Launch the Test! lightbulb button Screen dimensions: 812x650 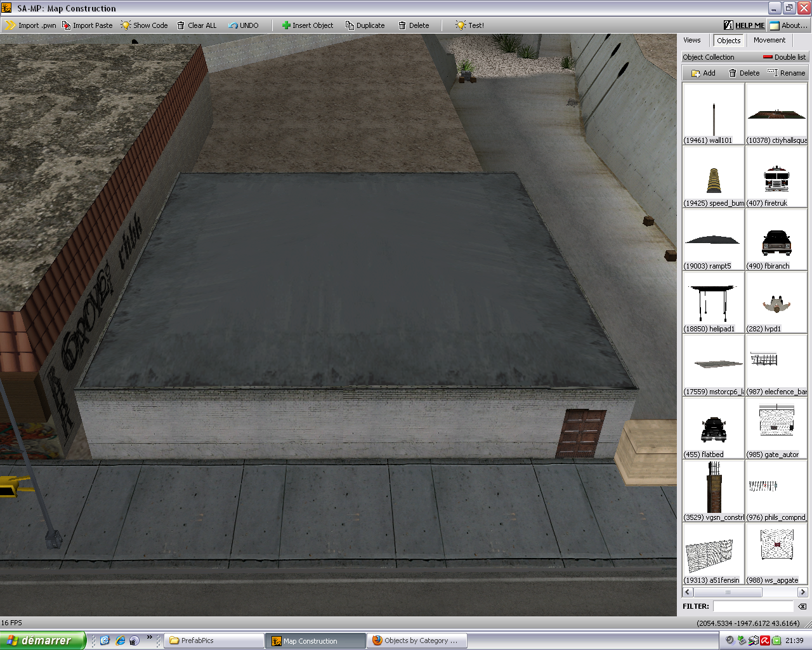469,25
